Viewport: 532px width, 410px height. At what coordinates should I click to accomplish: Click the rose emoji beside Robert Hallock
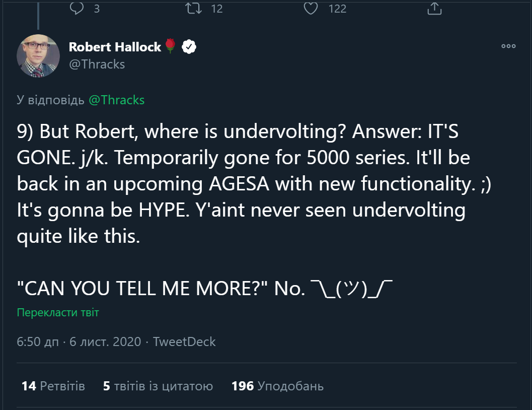coord(170,47)
